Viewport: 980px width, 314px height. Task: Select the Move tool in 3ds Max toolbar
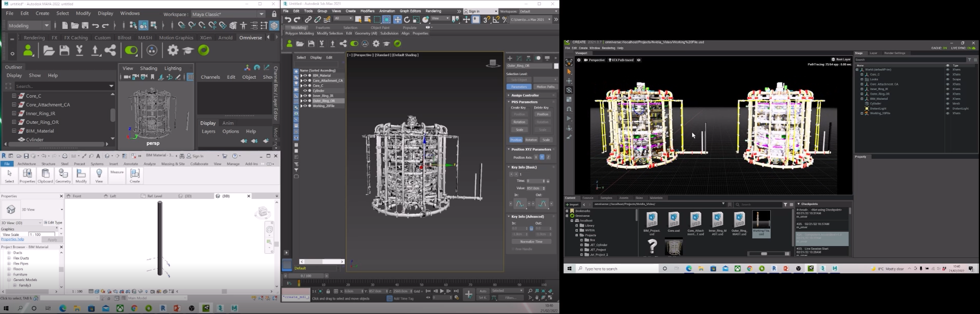point(397,20)
